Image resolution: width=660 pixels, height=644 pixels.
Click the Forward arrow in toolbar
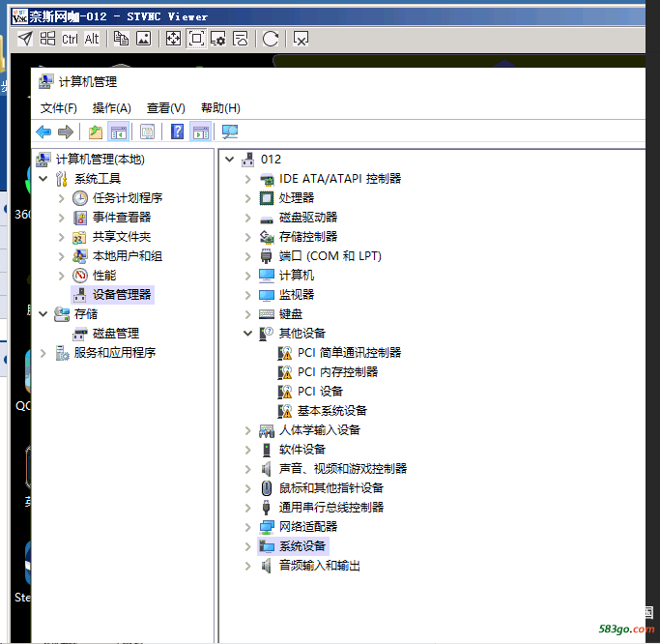coord(66,132)
